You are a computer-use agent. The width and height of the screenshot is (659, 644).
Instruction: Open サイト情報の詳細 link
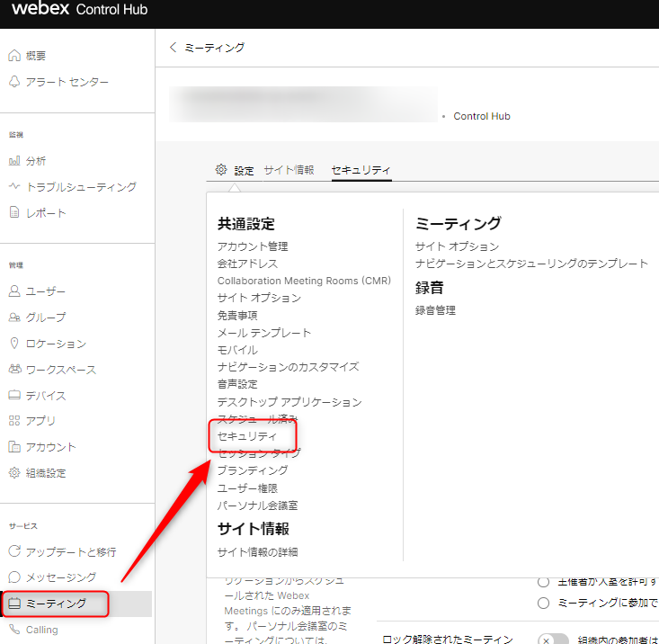click(258, 552)
